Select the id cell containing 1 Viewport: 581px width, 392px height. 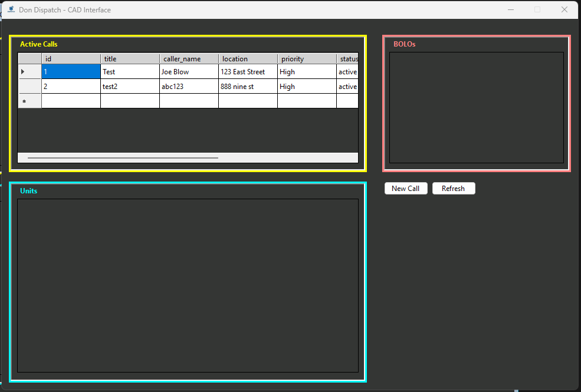pyautogui.click(x=71, y=71)
